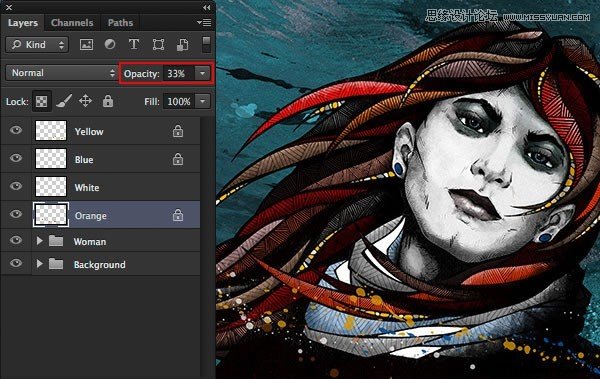
Task: Click the Fill label
Action: pos(152,101)
